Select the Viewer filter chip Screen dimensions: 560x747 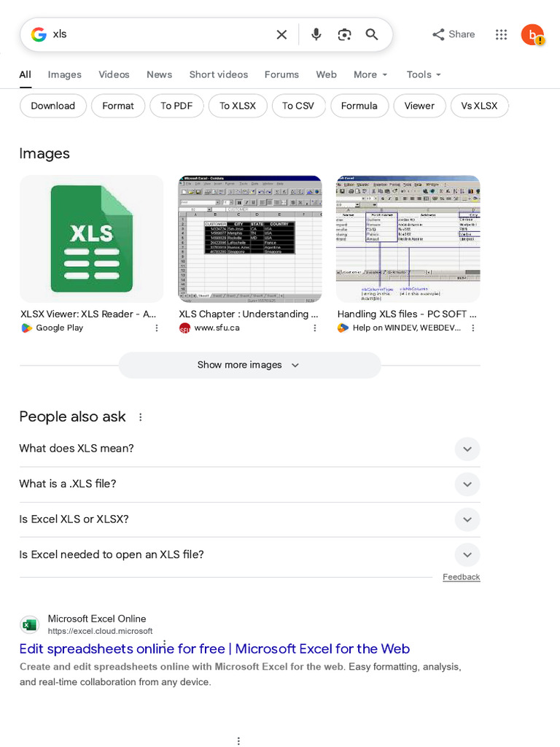coord(419,106)
